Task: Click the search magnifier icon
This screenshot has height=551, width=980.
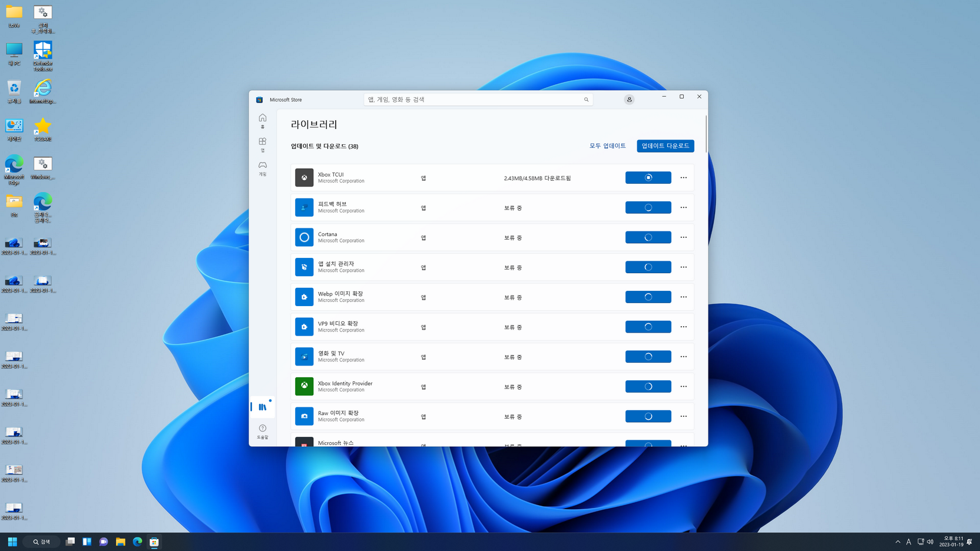Action: click(586, 99)
